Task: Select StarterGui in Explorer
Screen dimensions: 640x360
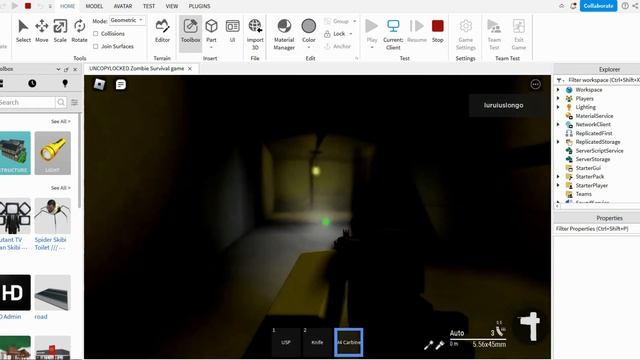Action: [x=588, y=168]
